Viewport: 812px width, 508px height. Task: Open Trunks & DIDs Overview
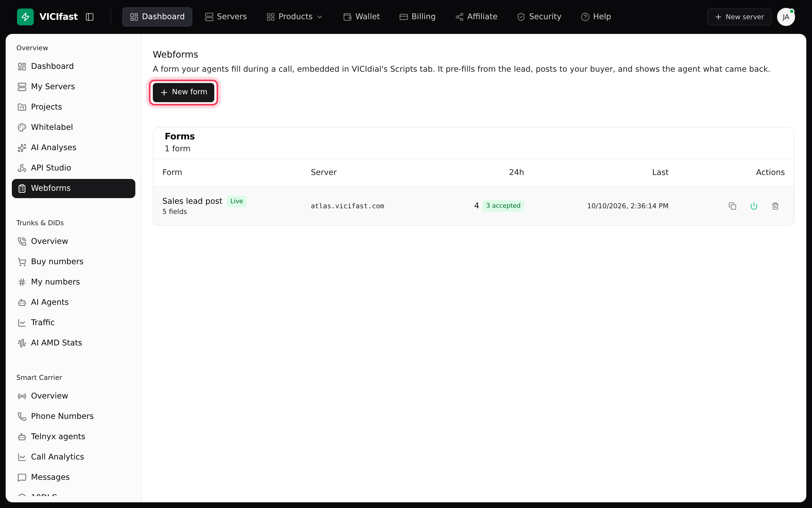coord(74,241)
